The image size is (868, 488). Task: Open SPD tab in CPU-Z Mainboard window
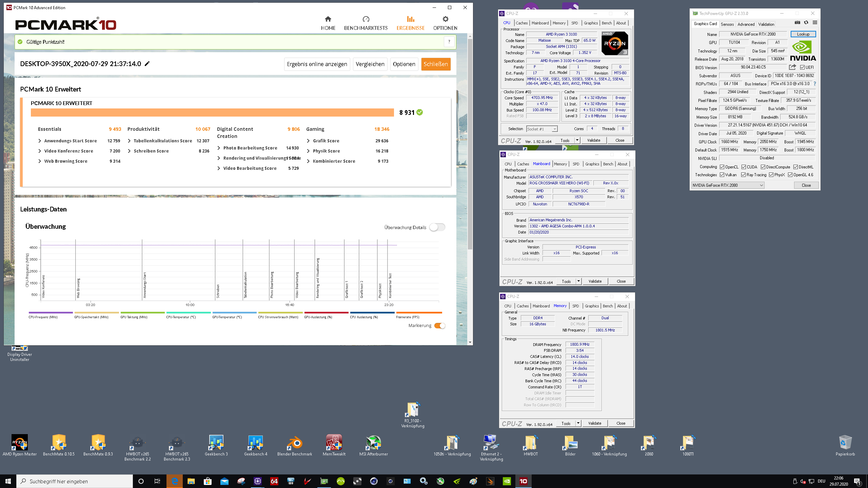pyautogui.click(x=576, y=164)
